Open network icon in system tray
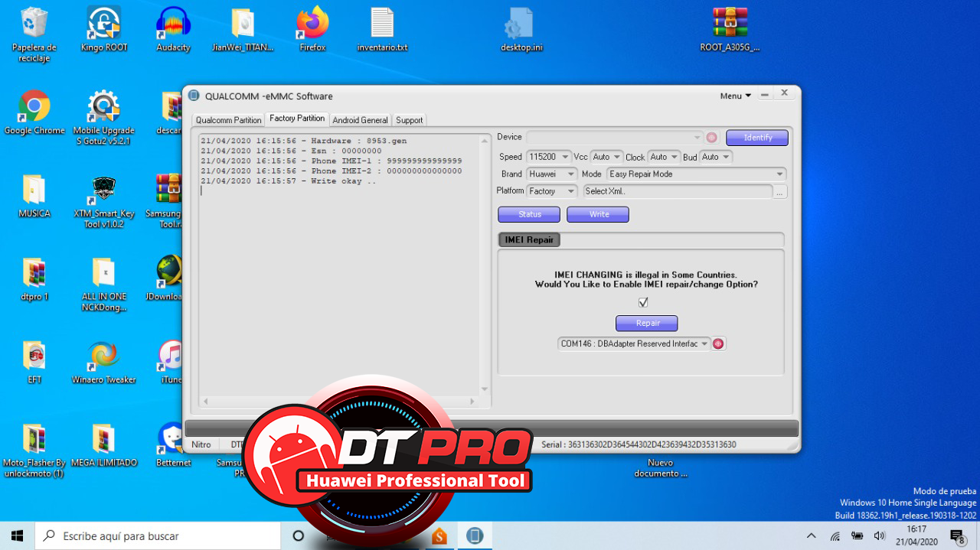980x550 pixels. point(835,536)
